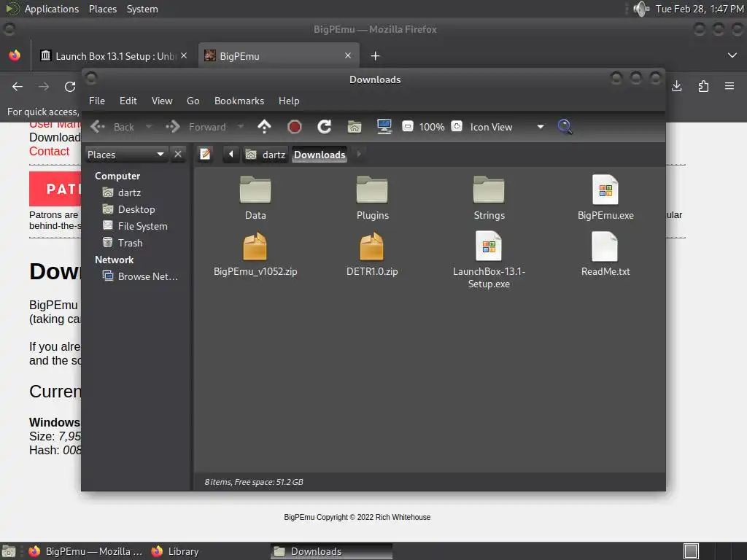This screenshot has height=560, width=747.
Task: Close the BigPEmu Firefox tab
Action: coord(348,55)
